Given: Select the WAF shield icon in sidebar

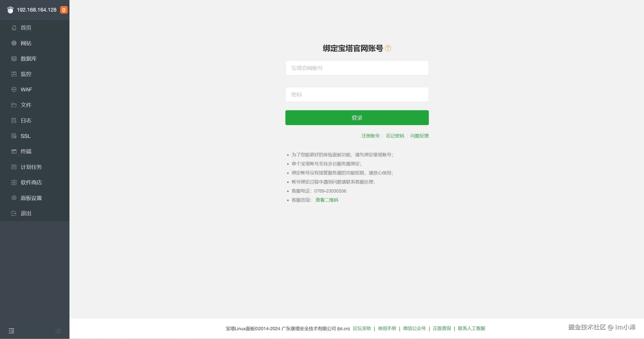Looking at the screenshot, I should click(14, 89).
